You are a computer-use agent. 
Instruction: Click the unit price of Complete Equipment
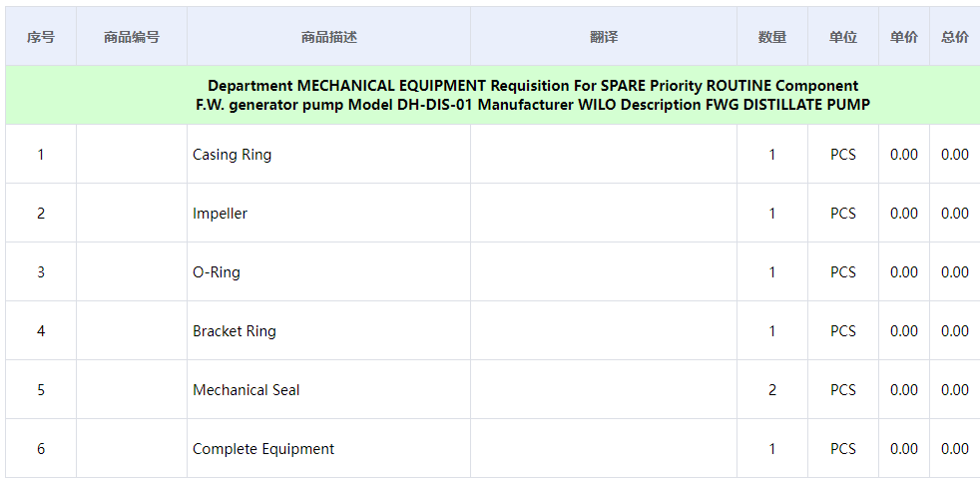point(904,449)
